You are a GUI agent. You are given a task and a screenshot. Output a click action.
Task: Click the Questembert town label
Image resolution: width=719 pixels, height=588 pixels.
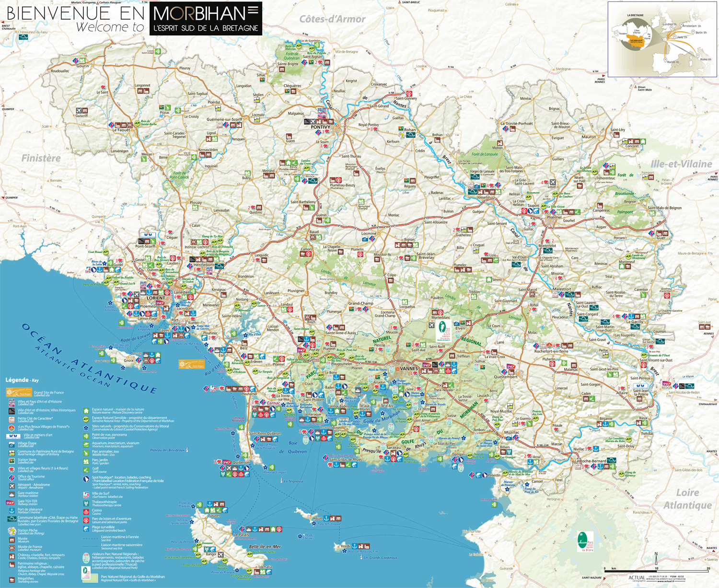tap(506, 377)
